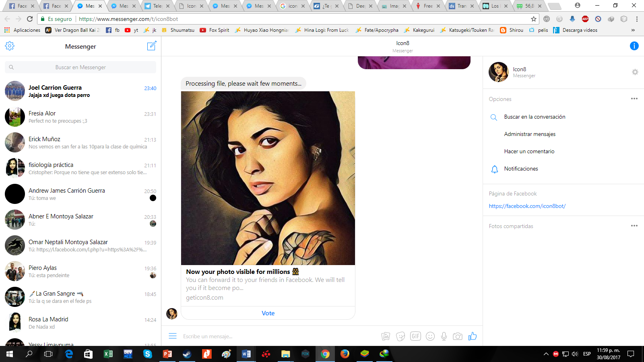644x362 pixels.
Task: Select Administrar mensajes option
Action: pyautogui.click(x=530, y=134)
